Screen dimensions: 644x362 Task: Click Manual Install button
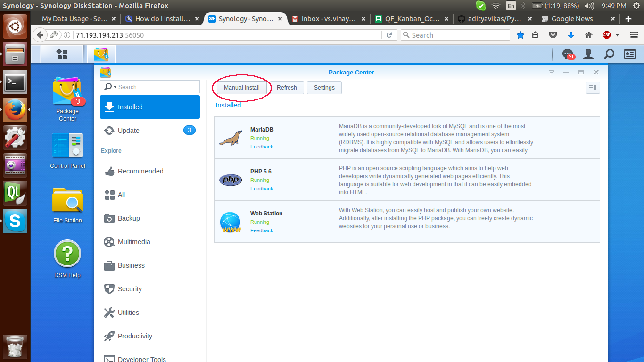(241, 88)
